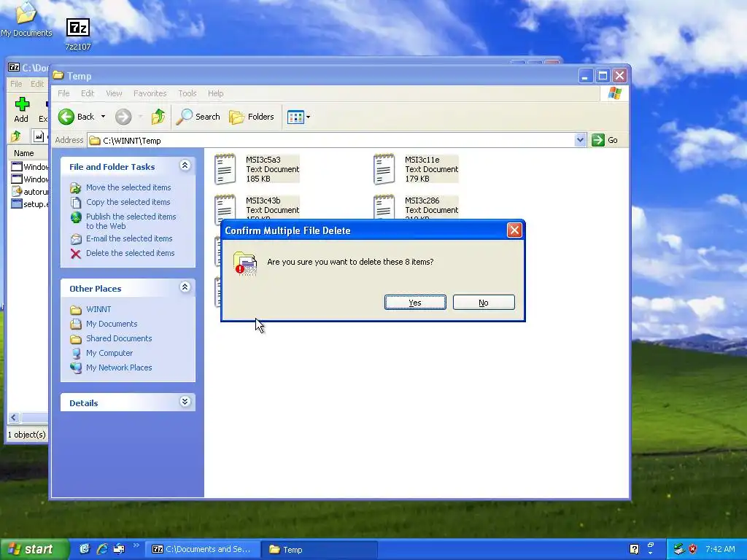Click E-mail the selected items link
This screenshot has height=560, width=747.
point(129,238)
